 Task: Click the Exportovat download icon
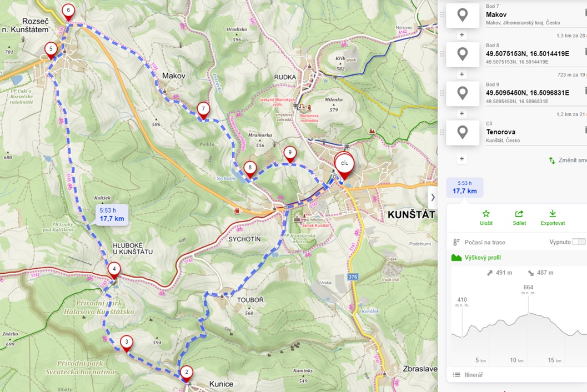point(553,214)
